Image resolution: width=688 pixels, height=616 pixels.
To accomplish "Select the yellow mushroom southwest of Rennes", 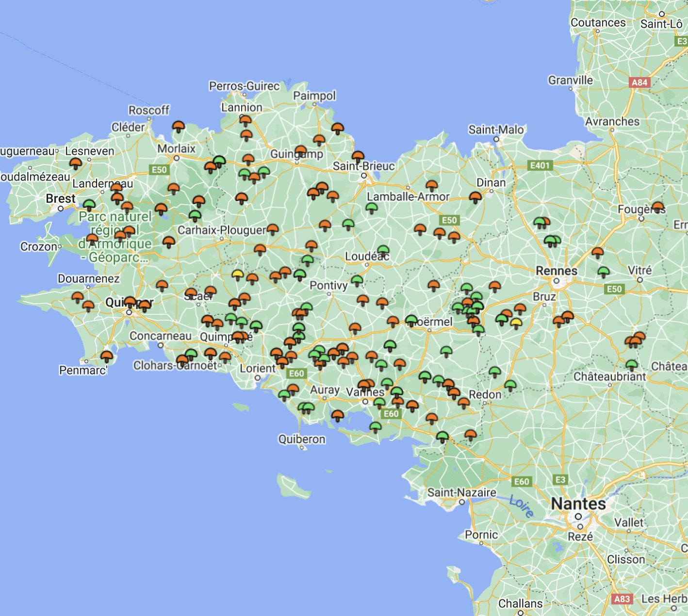I will click(x=516, y=323).
